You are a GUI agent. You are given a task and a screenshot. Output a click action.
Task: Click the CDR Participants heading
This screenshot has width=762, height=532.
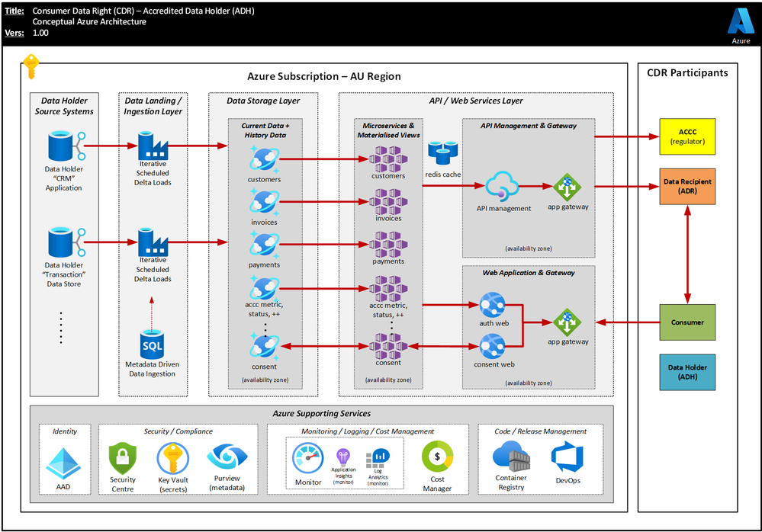coord(687,73)
